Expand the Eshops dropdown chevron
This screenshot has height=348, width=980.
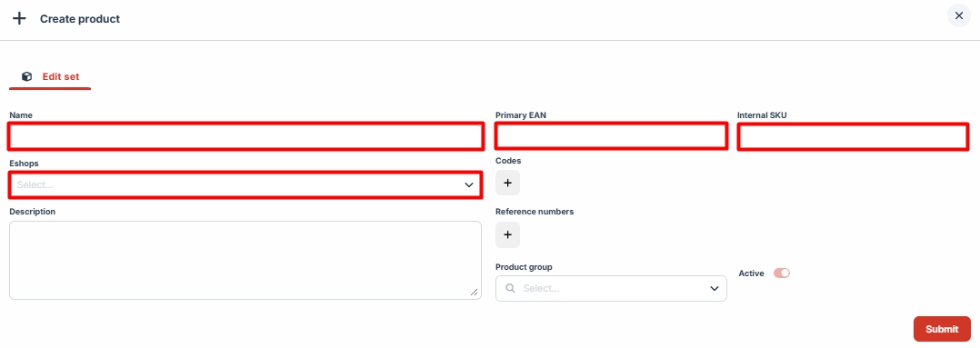pyautogui.click(x=469, y=185)
